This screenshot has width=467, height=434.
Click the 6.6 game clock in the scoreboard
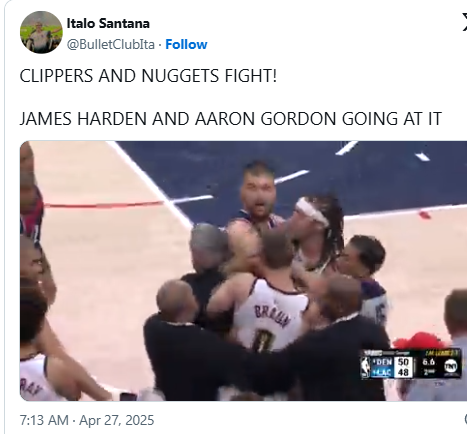pos(428,362)
